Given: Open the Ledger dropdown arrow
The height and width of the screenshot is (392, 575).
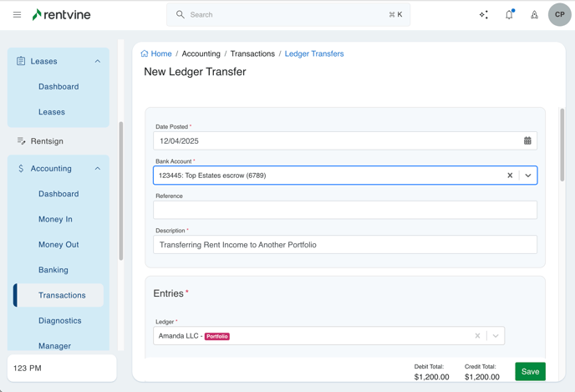Looking at the screenshot, I should [496, 336].
